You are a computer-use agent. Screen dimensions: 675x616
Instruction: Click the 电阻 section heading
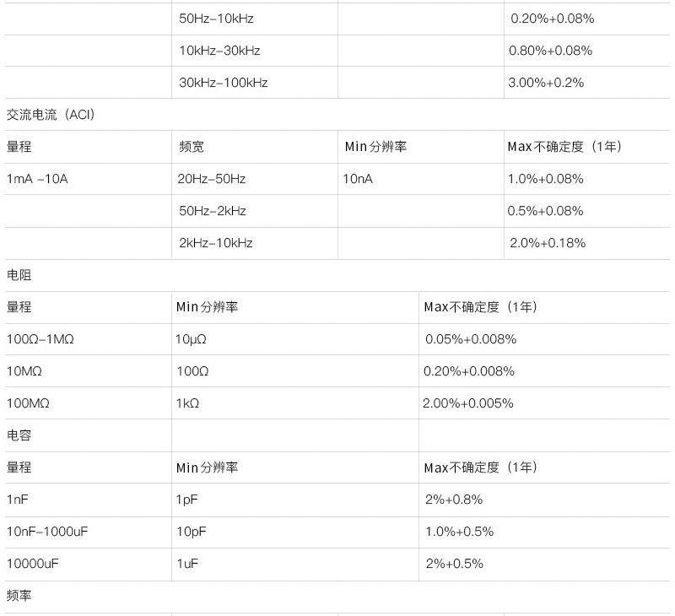[19, 275]
